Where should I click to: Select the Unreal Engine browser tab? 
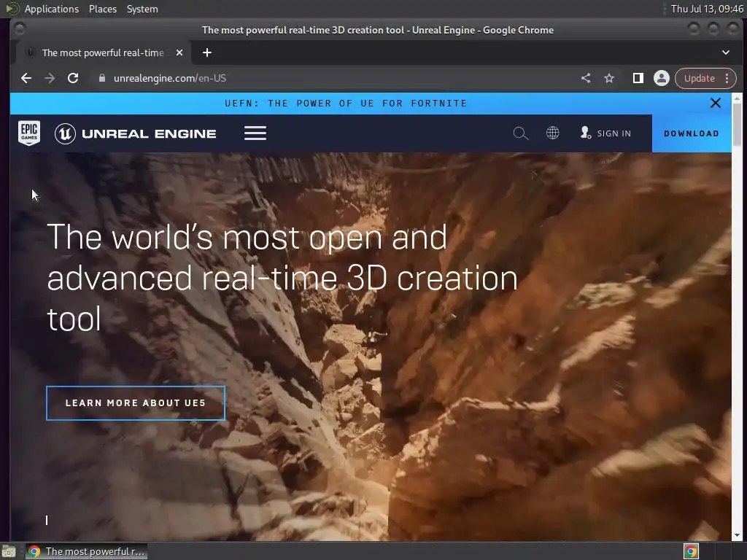[x=104, y=52]
